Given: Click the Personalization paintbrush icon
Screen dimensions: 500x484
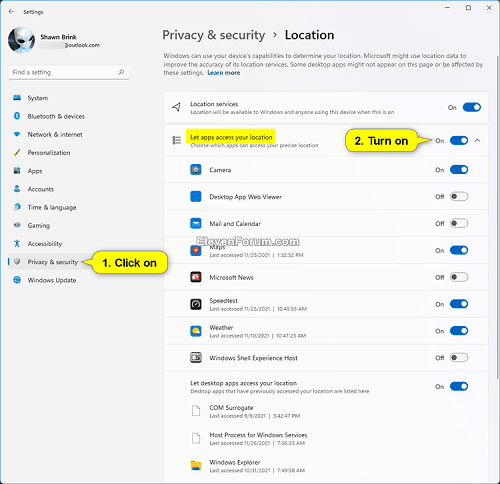Looking at the screenshot, I should pos(17,152).
